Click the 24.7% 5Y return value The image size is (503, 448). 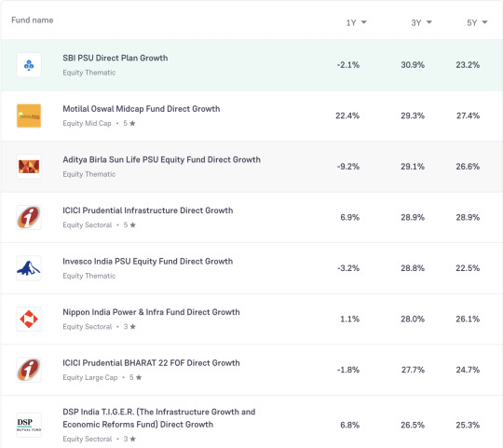coord(468,370)
